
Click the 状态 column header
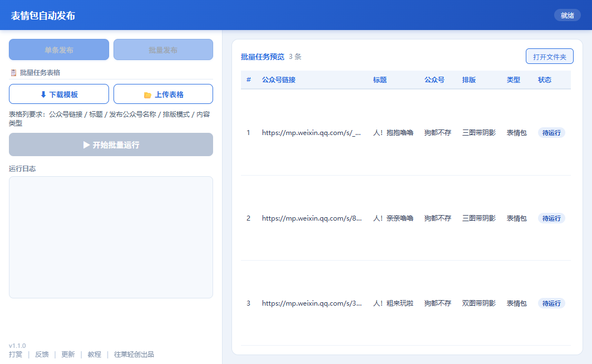[545, 80]
